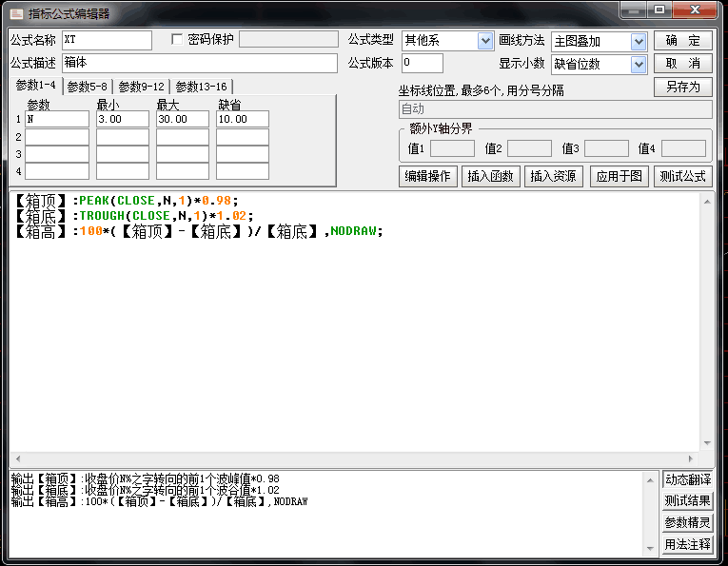The width and height of the screenshot is (728, 566).
Task: Open the 编辑操作 menu button
Action: coord(427,176)
